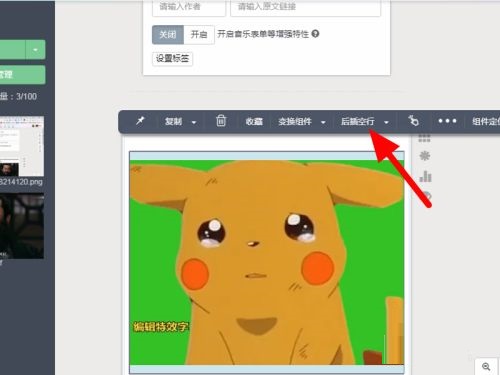This screenshot has height=375, width=500.
Task: Click 变换组件 in the toolbar
Action: click(295, 121)
